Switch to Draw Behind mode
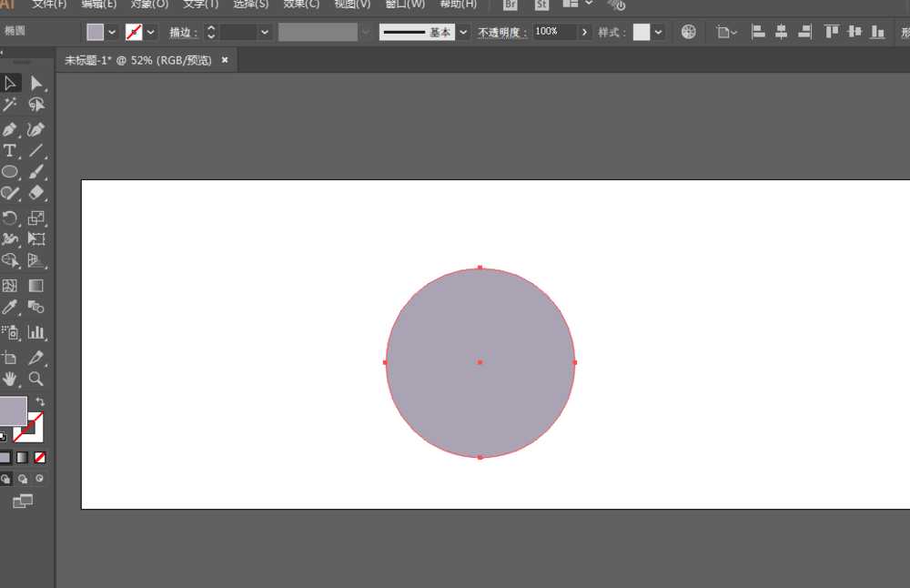 pyautogui.click(x=23, y=479)
